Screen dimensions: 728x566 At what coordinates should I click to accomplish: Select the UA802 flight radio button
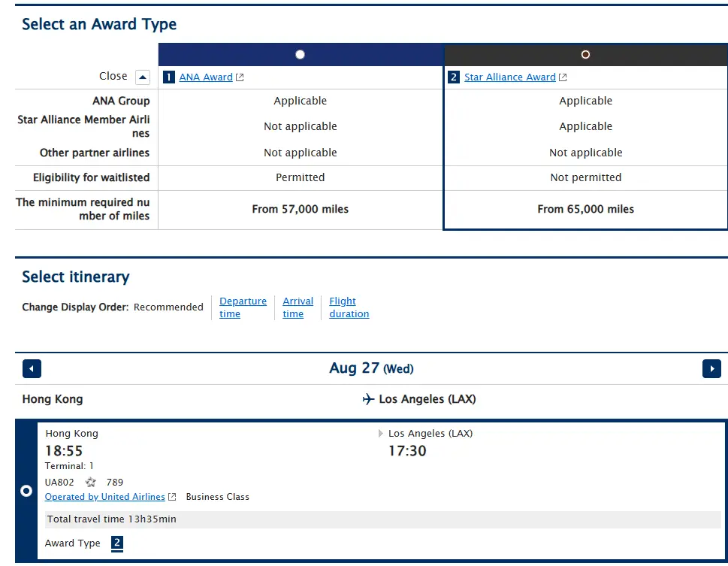coord(26,491)
